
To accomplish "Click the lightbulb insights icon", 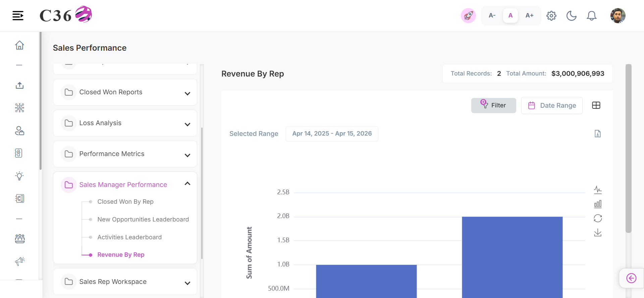I will (19, 176).
